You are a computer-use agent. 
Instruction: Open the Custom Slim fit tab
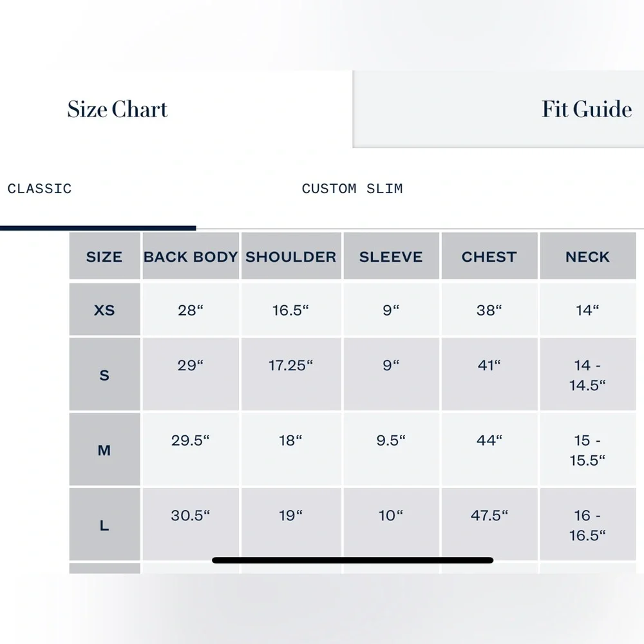pyautogui.click(x=352, y=189)
